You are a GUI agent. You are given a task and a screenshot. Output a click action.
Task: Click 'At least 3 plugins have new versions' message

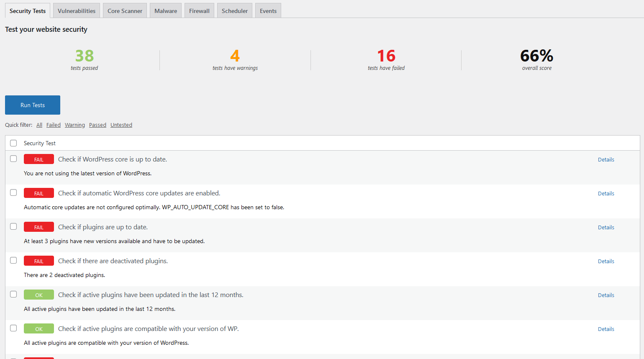(114, 241)
